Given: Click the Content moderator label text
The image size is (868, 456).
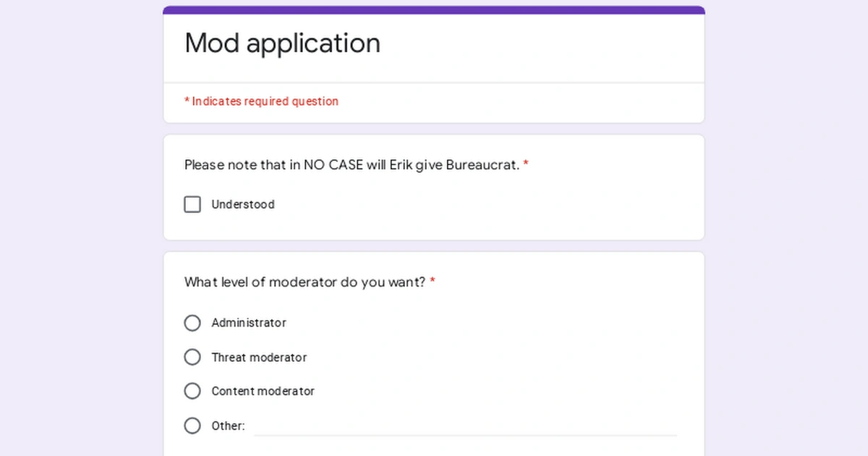Looking at the screenshot, I should [263, 391].
